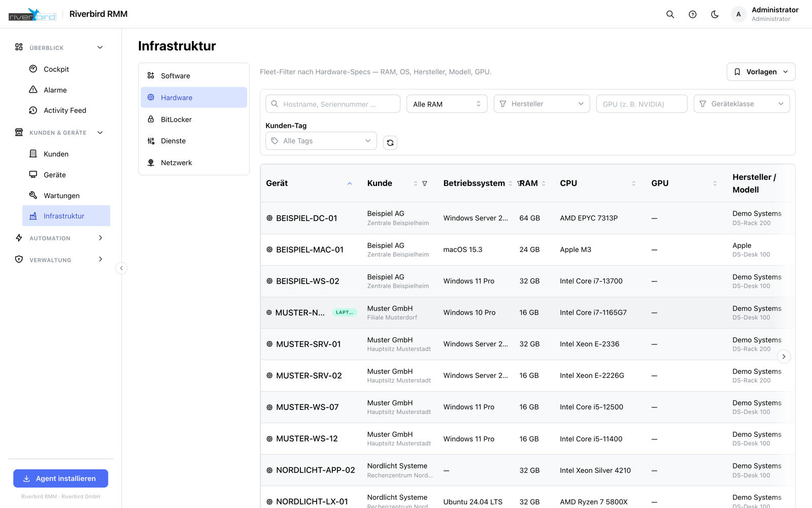Collapse Kunden & Geräte section

point(59,133)
